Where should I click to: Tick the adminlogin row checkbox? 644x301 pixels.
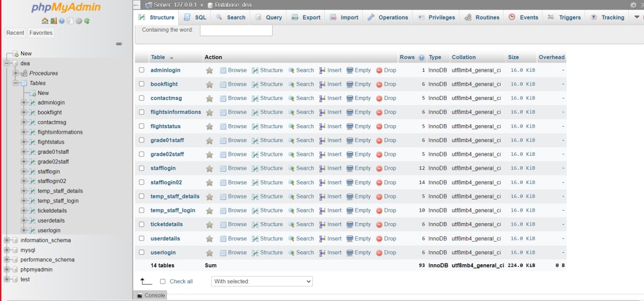click(x=142, y=70)
